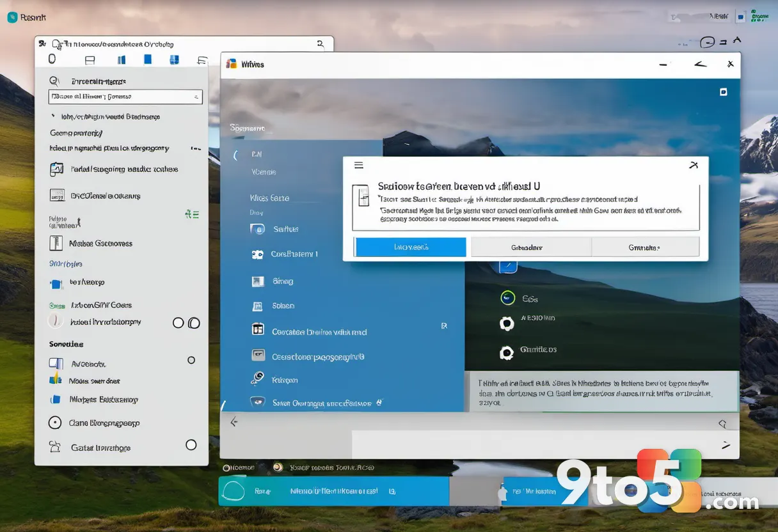Click the upper gear icon on the dark pane
Image resolution: width=778 pixels, height=532 pixels.
coord(506,324)
